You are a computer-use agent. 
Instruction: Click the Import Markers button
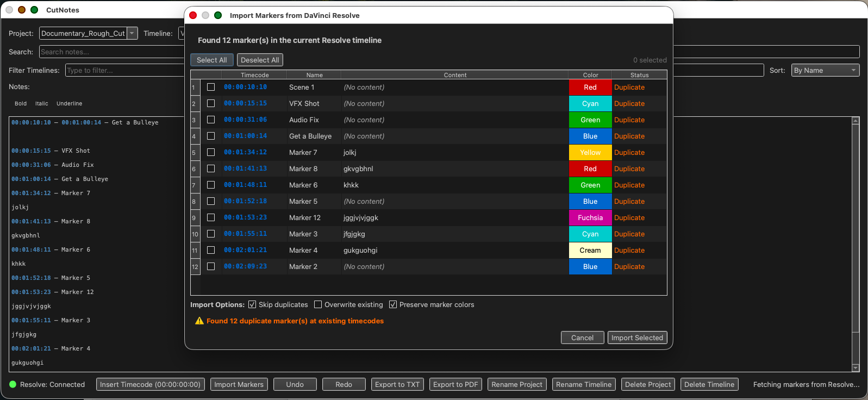[x=239, y=384]
